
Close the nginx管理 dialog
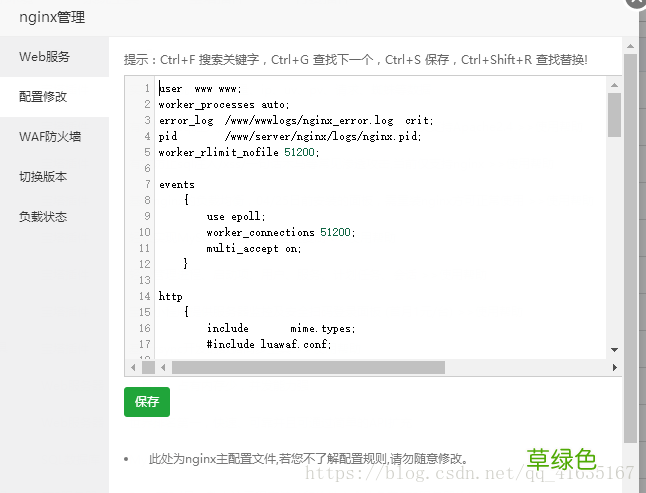click(637, 2)
